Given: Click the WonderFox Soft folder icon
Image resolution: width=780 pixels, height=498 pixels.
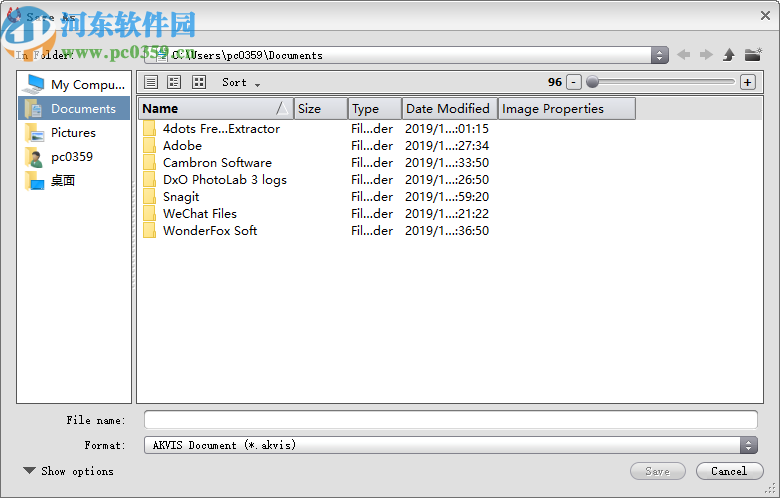Looking at the screenshot, I should [149, 230].
